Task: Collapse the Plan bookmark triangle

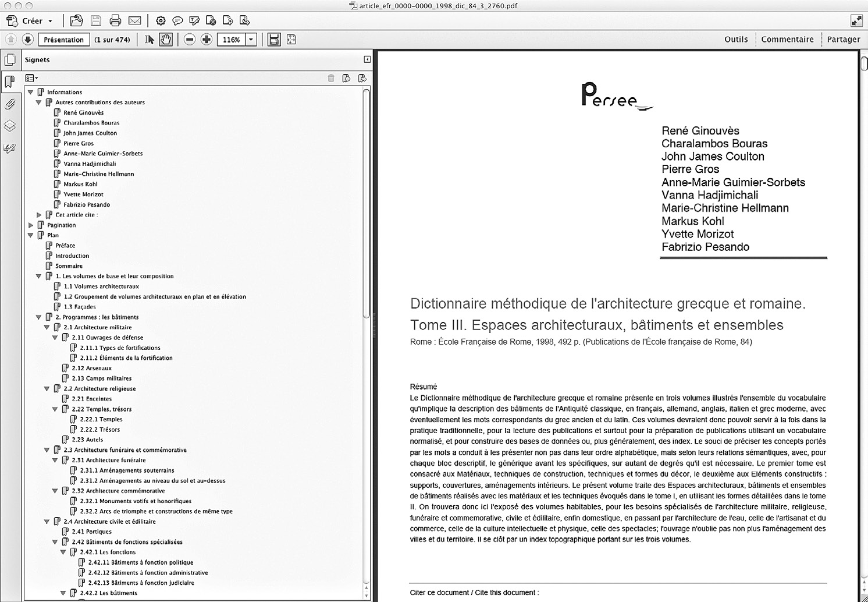Action: coord(30,235)
